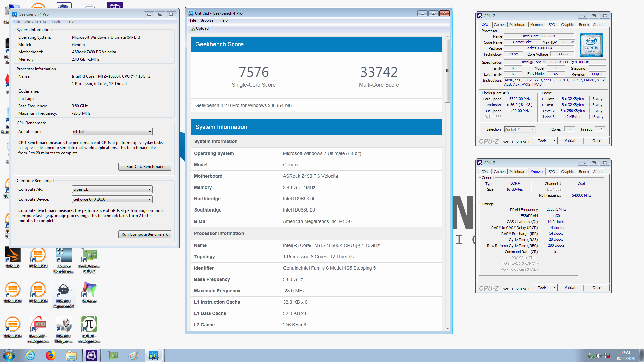Open Bench32 collegame desktop shortcut
Image resolution: width=644 pixels, height=362 pixels.
tap(38, 330)
